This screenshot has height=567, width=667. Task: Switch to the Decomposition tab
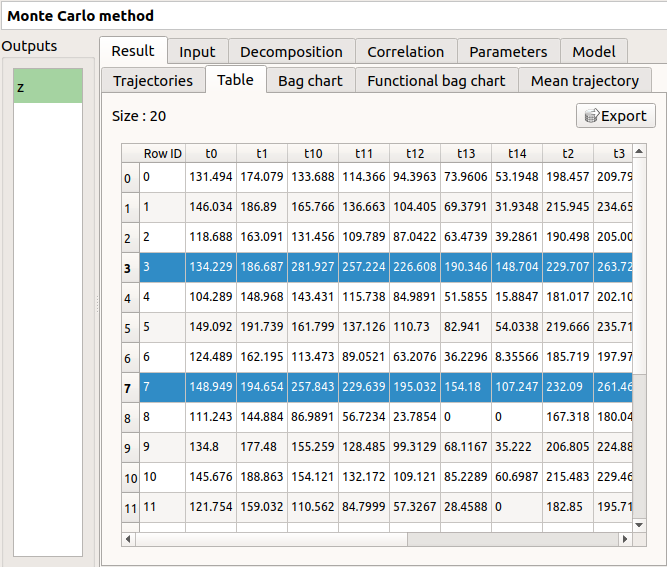pyautogui.click(x=291, y=52)
